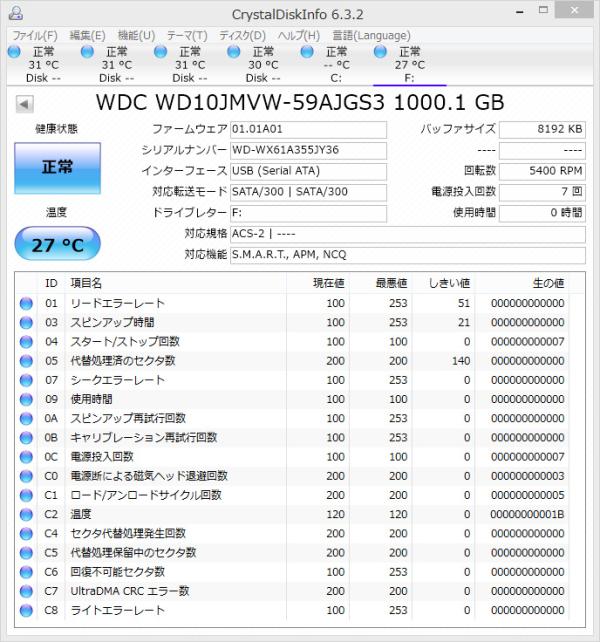Click status icon of row C2 温度
Screen dimensions: 600x642
point(26,515)
